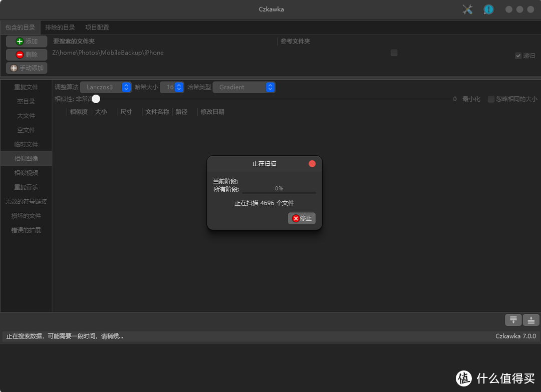Click the red X inside the 停止 button

click(296, 218)
